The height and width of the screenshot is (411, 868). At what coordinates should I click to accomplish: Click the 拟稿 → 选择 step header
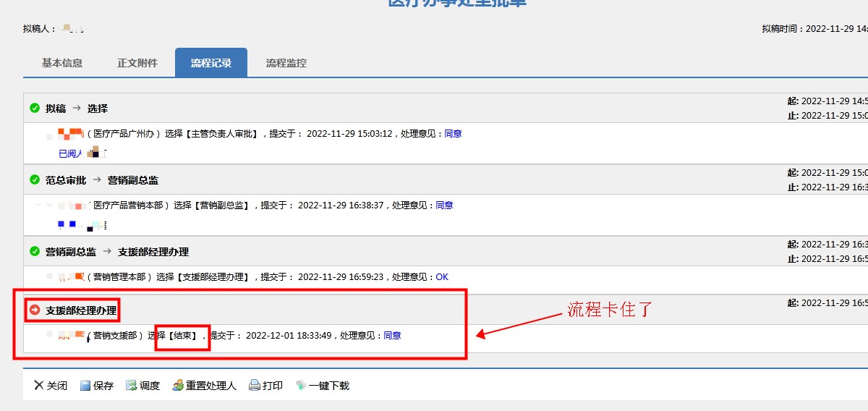tap(77, 109)
